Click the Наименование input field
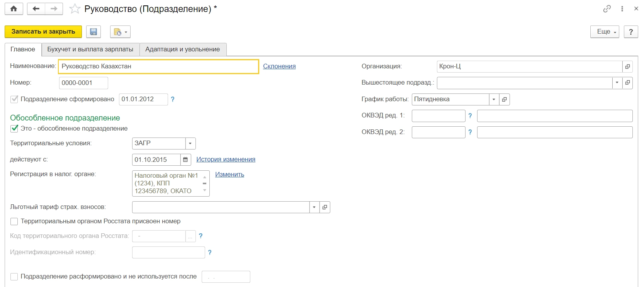This screenshot has width=644, height=287. 158,66
